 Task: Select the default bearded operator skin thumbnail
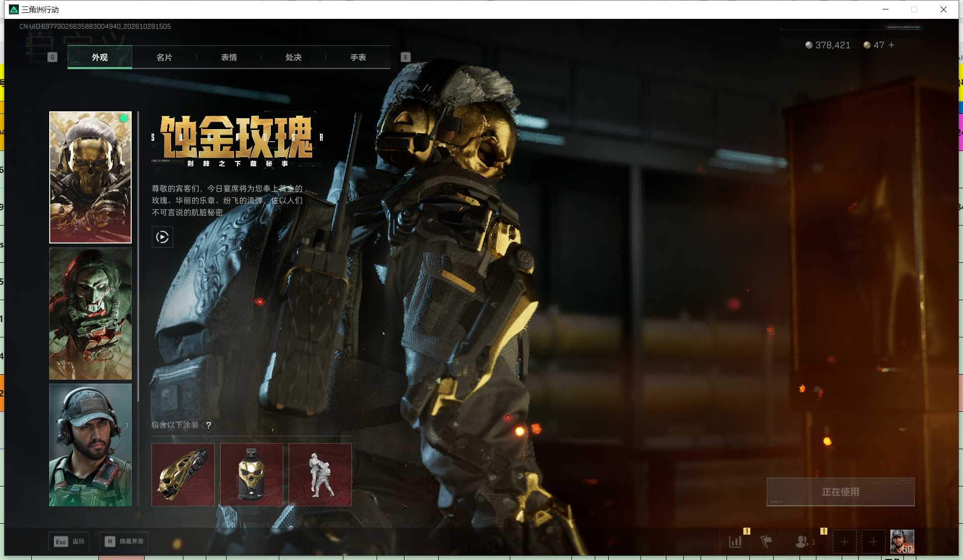(x=90, y=445)
